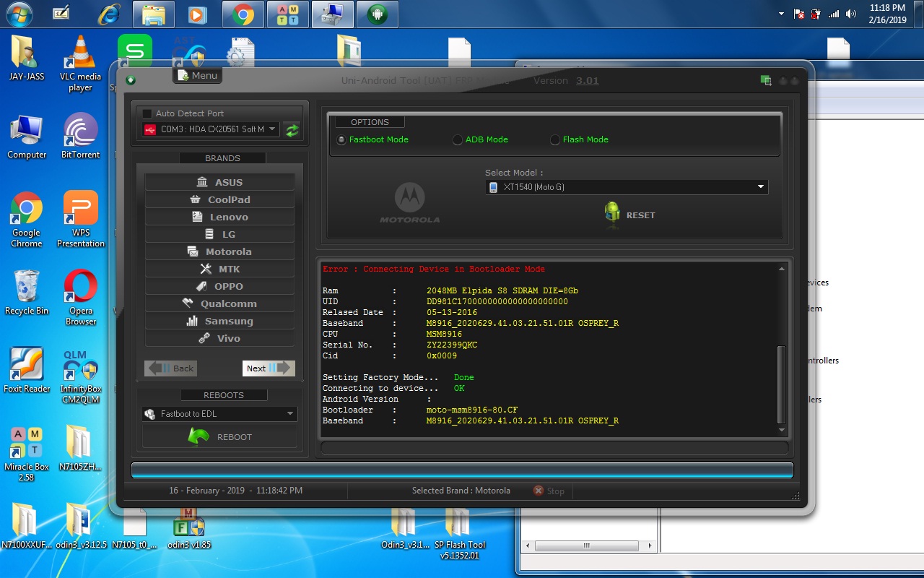Open WPS Presentation desktop shortcut
The image size is (924, 578).
coord(80,220)
